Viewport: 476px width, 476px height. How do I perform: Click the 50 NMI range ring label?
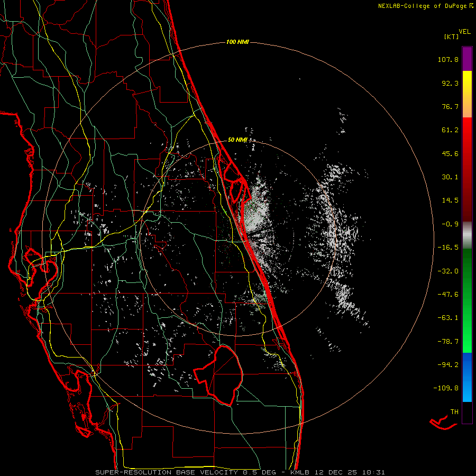pos(237,140)
